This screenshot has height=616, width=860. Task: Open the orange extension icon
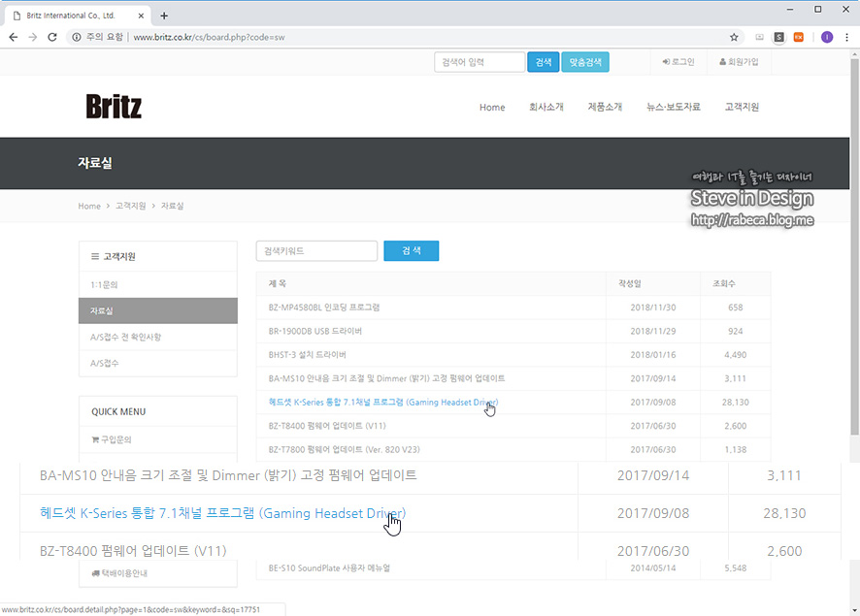click(799, 37)
